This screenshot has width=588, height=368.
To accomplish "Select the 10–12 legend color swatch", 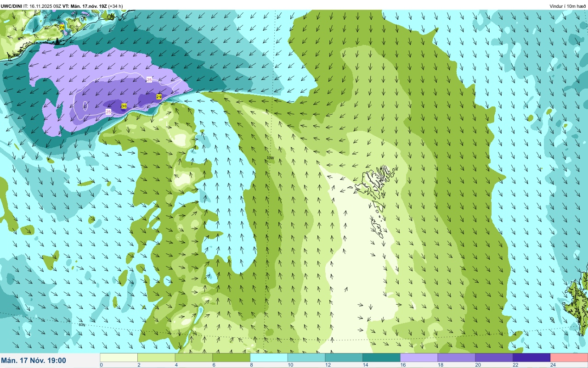I will tap(306, 357).
